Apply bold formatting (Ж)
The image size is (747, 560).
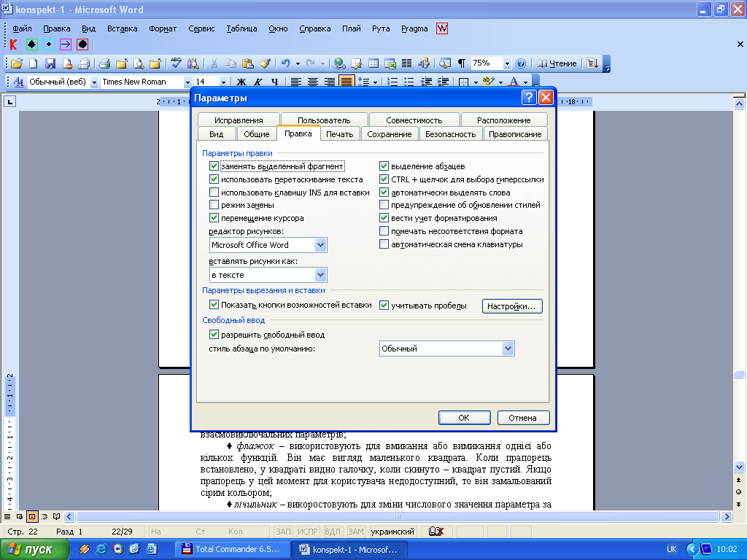pos(241,82)
